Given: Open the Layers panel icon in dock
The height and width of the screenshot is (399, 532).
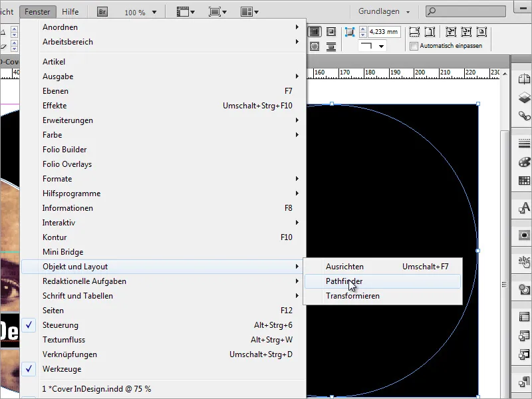Looking at the screenshot, I should click(524, 98).
